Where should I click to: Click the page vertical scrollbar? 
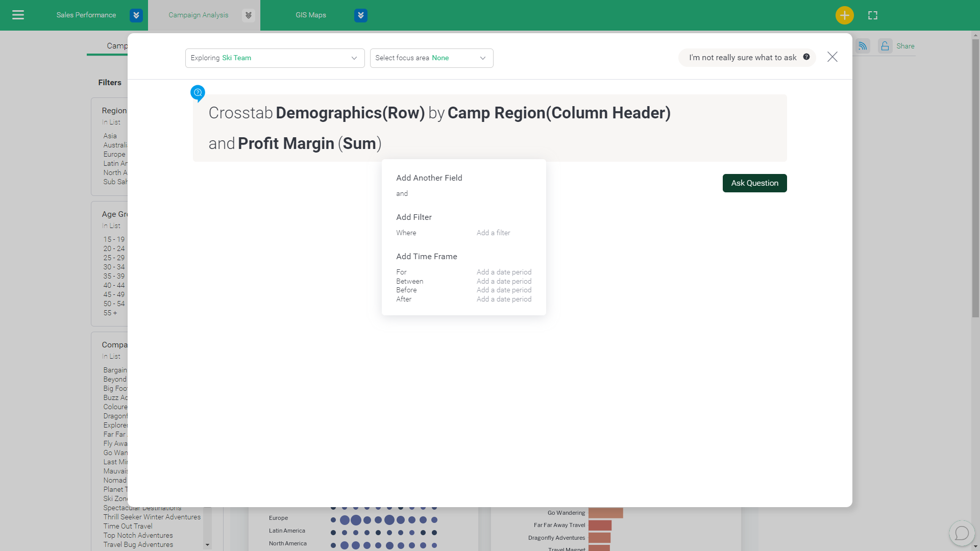pos(975,179)
